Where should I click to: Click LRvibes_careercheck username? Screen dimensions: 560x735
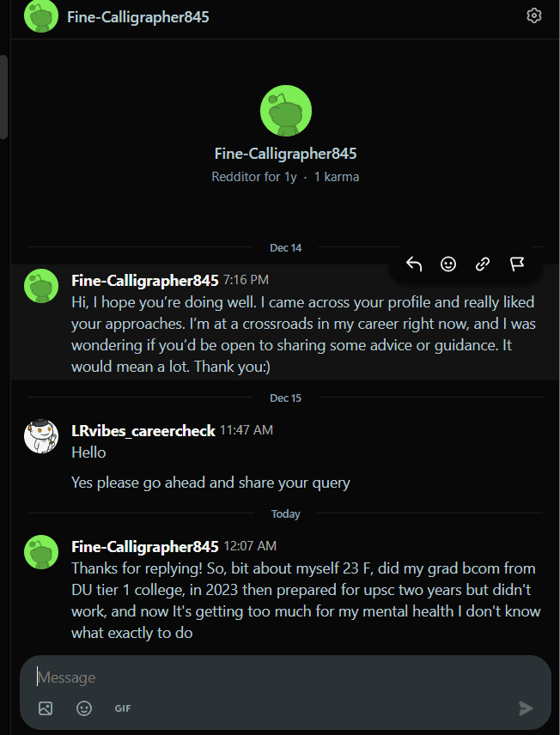tap(143, 430)
